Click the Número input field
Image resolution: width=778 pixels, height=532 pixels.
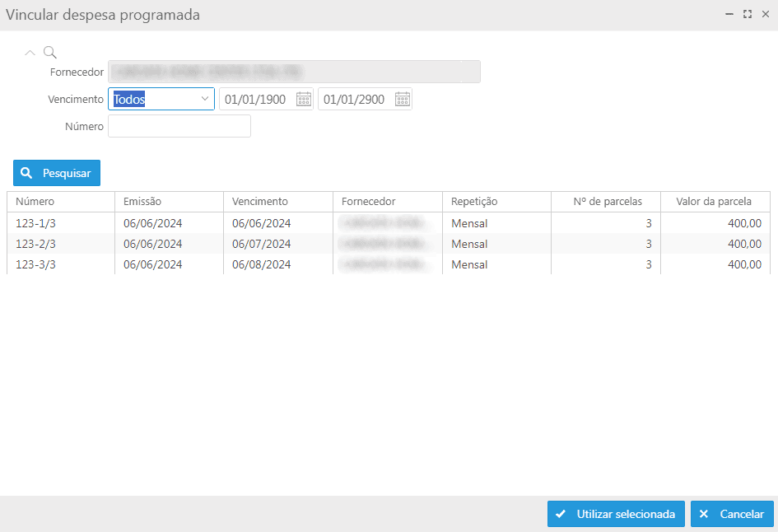point(179,126)
